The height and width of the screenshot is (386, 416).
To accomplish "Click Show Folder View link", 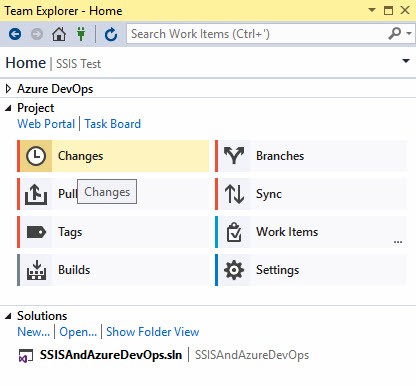I will click(x=152, y=332).
